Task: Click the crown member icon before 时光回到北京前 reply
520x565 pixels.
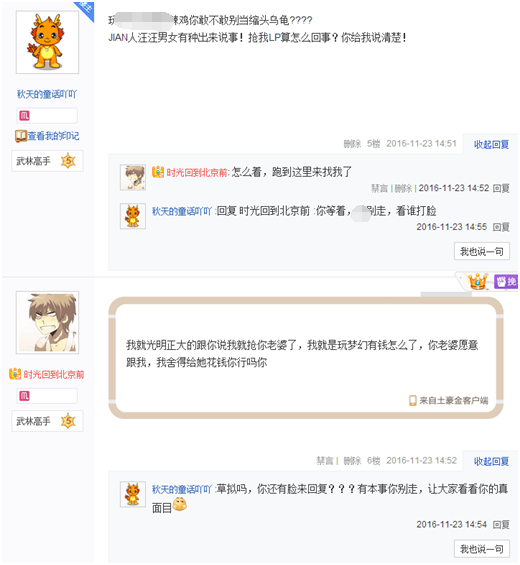Action: pyautogui.click(x=158, y=172)
